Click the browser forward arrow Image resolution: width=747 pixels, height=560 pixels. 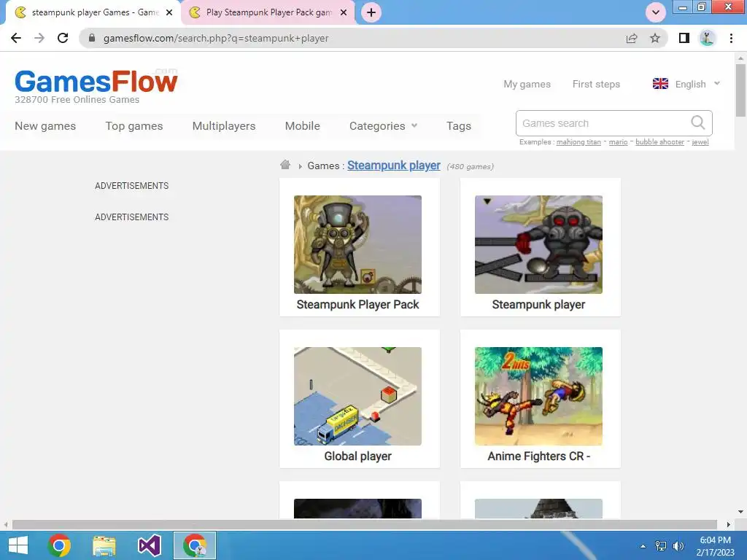[x=39, y=38]
